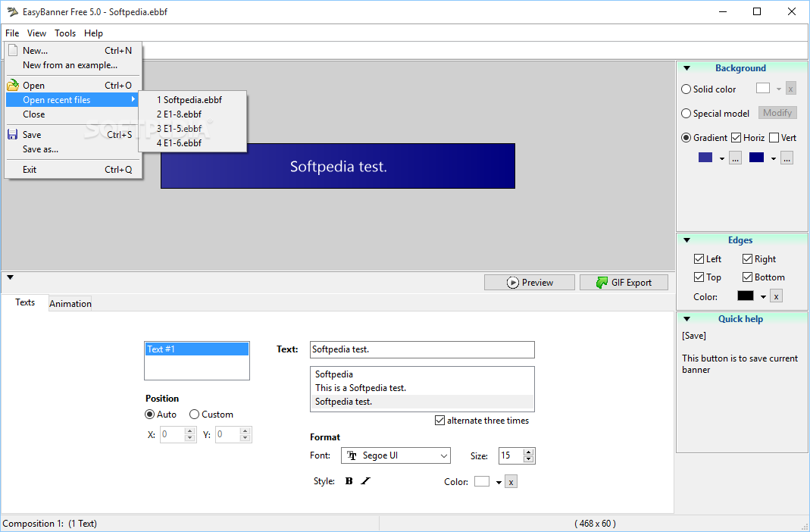Open recent file 3 E1-5.ebbf
Screen dimensions: 810x532
click(192, 129)
